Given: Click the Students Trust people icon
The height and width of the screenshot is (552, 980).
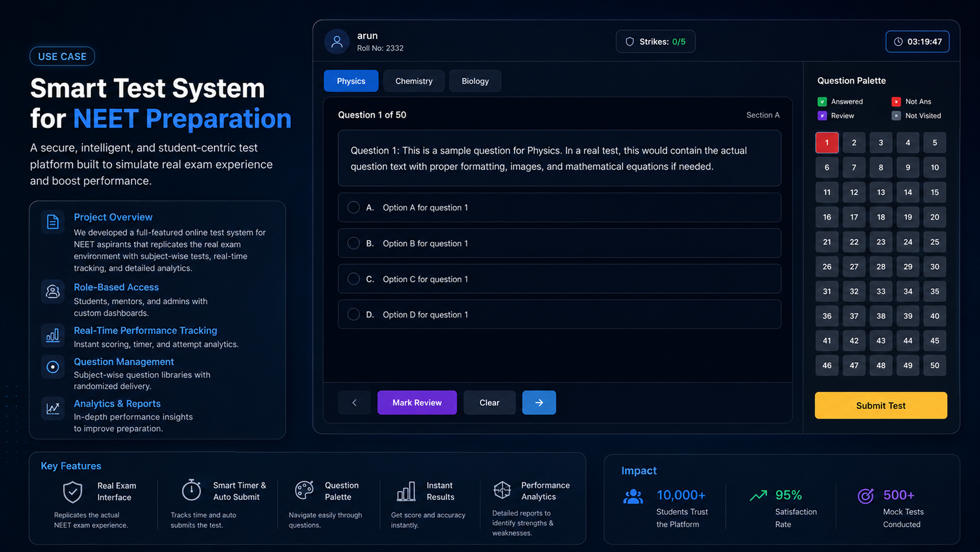Looking at the screenshot, I should (633, 496).
